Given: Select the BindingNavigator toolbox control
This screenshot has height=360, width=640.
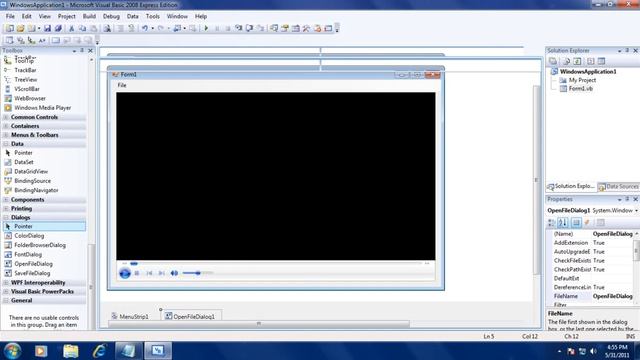Looking at the screenshot, I should tap(36, 190).
